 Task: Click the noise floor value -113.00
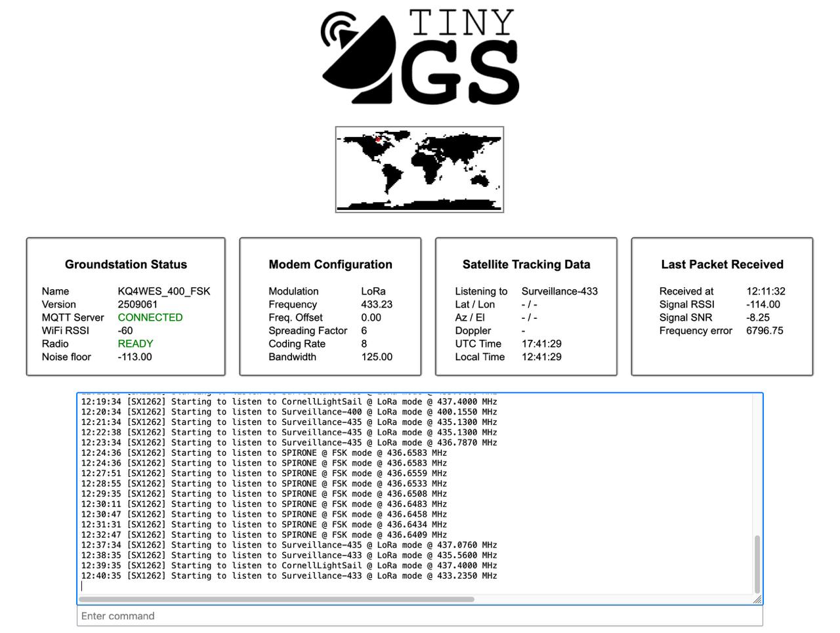tap(135, 357)
